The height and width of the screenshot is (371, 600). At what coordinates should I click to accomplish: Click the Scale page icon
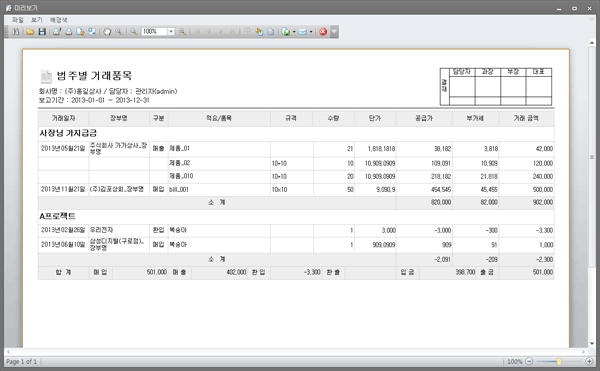92,32
